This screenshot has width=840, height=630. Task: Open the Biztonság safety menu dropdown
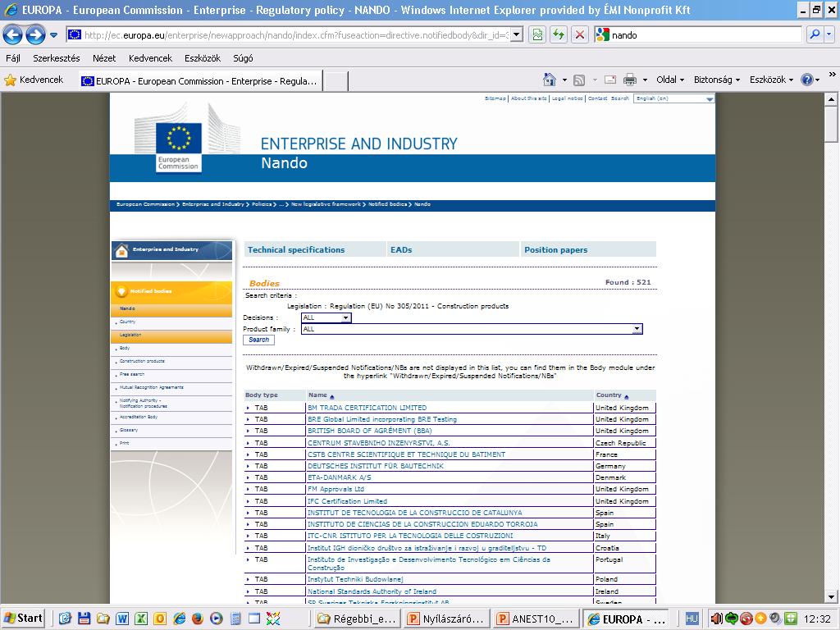point(717,80)
